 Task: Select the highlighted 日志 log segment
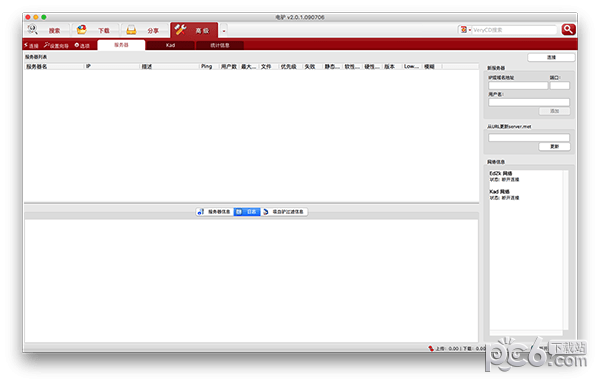point(247,212)
